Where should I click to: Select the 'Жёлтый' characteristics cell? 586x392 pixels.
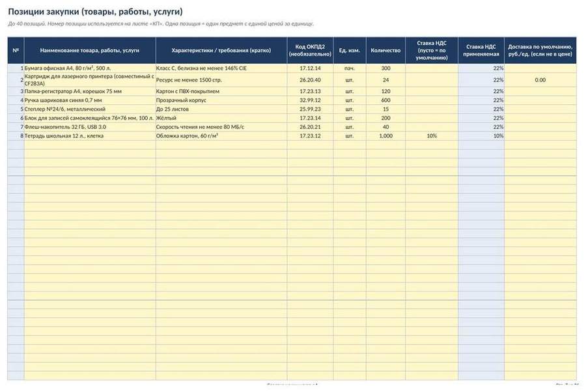(221, 118)
